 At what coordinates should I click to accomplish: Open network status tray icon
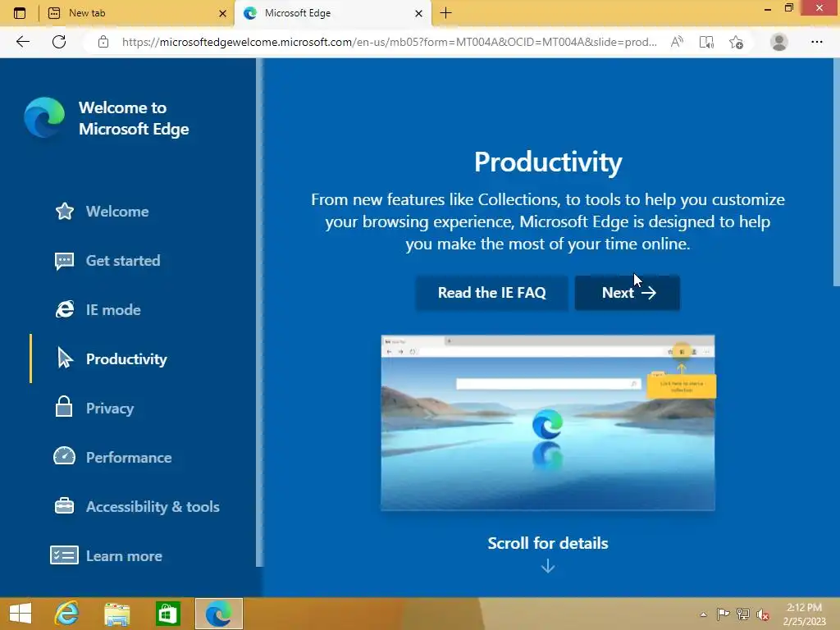coord(743,614)
